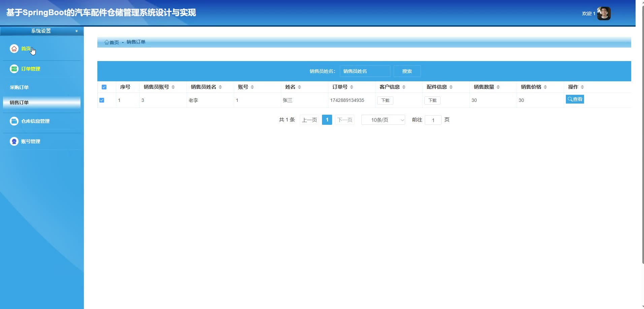Click the 欢迎 1 greeting text

click(589, 13)
